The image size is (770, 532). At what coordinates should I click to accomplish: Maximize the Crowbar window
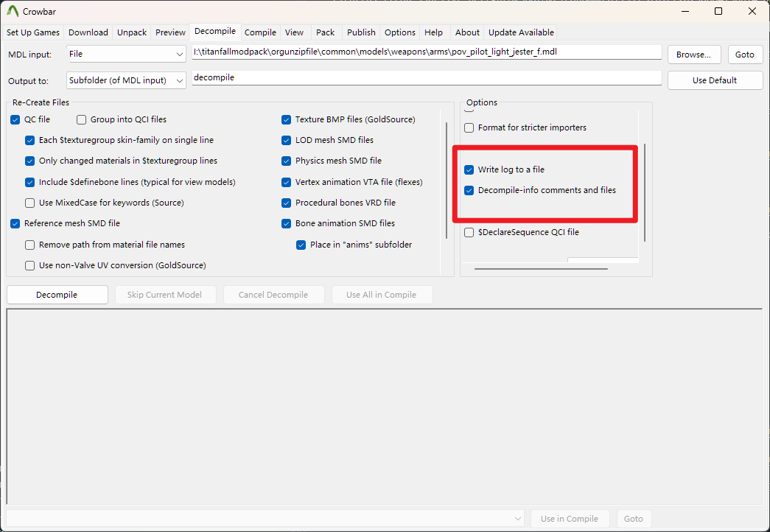coord(718,11)
